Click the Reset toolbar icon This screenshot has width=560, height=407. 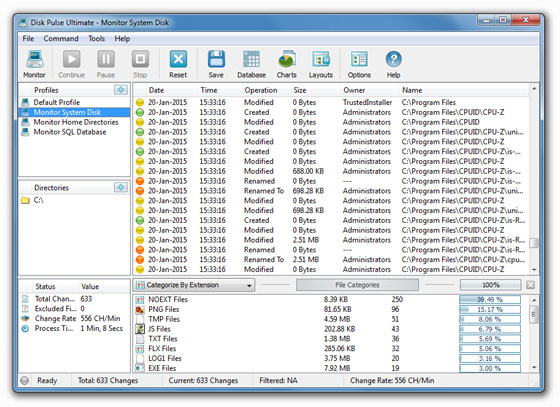(x=178, y=59)
